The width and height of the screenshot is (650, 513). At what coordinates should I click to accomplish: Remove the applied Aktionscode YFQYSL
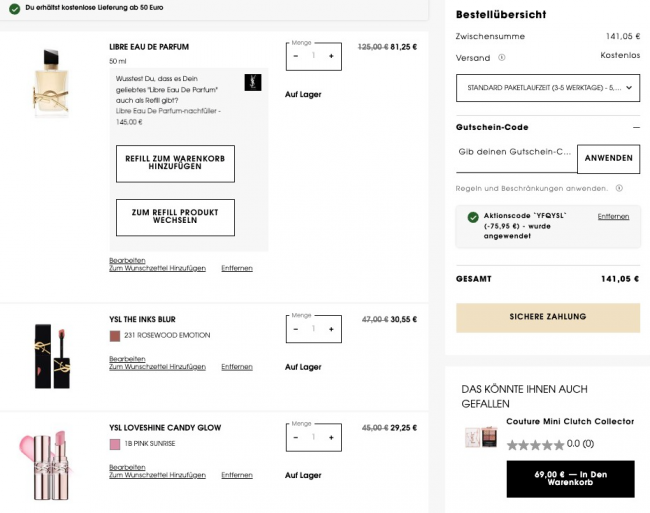(x=613, y=216)
